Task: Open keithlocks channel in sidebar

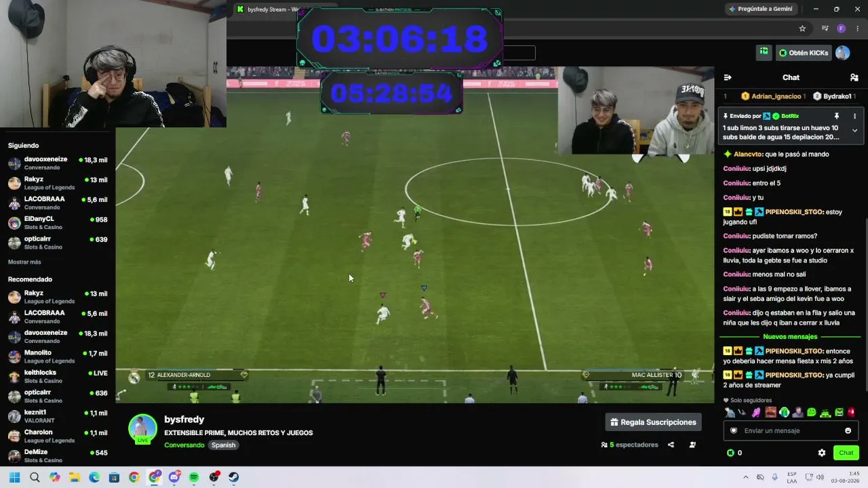Action: click(x=58, y=376)
